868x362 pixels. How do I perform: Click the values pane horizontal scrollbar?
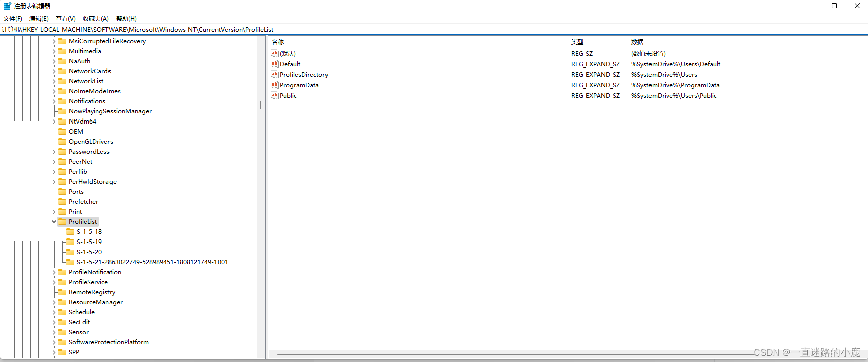[517, 354]
